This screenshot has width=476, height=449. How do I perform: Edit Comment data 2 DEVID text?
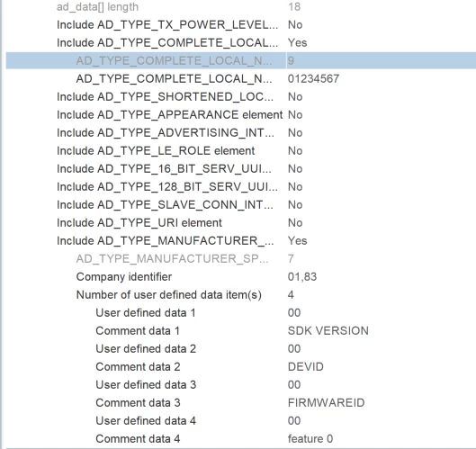[305, 367]
